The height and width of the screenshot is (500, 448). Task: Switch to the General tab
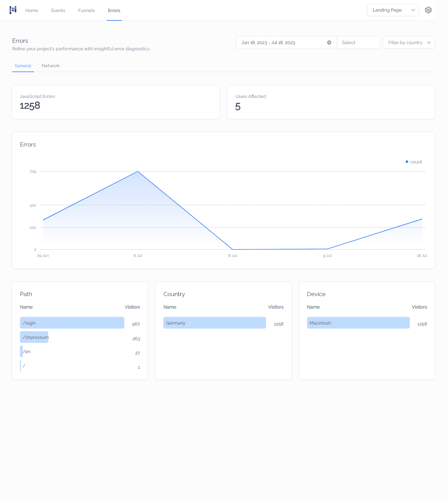tap(23, 66)
